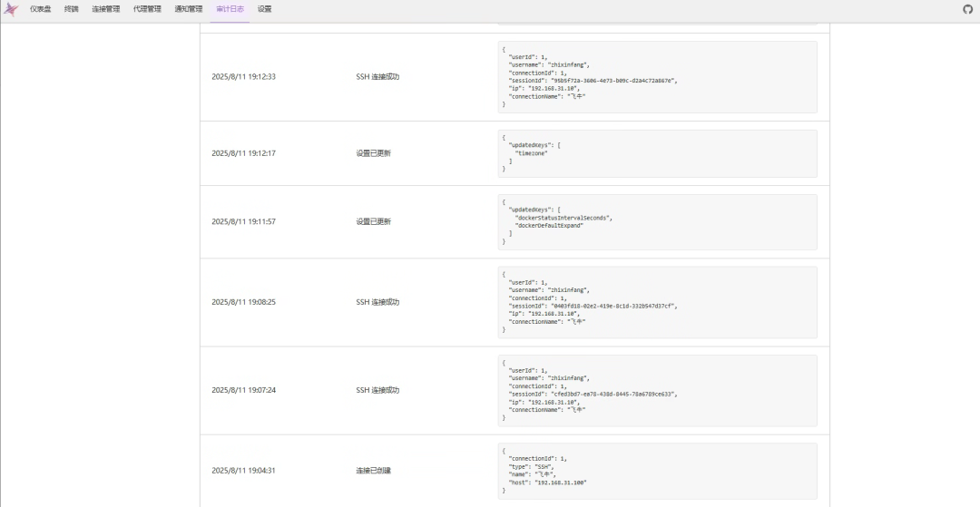The height and width of the screenshot is (507, 980).
Task: Click 设置已更新 label in the 19:11:57 row
Action: 373,221
